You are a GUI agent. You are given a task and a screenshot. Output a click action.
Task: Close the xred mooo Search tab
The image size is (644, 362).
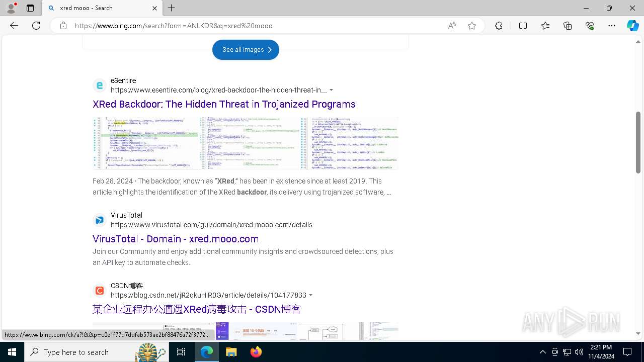click(x=154, y=8)
